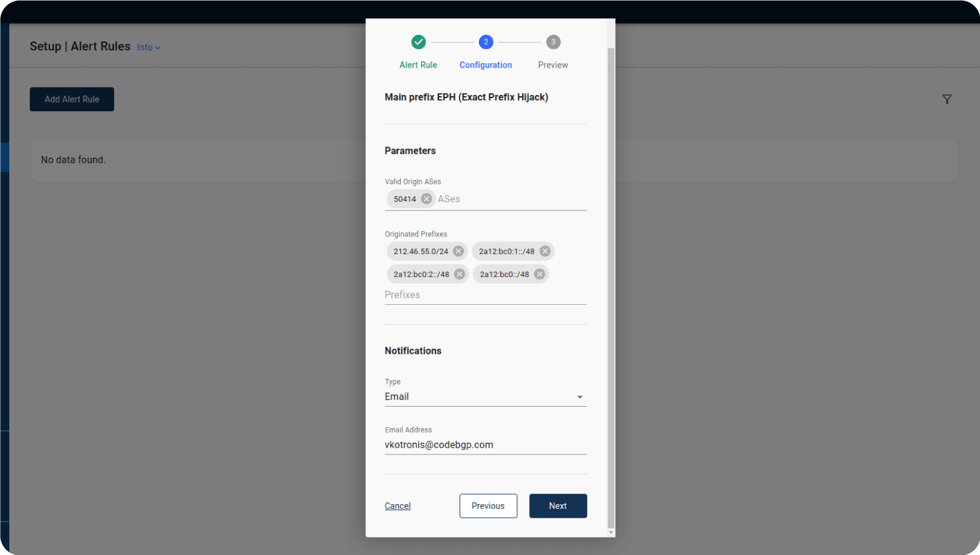This screenshot has width=980, height=555.
Task: Remove the 50414 AS chip
Action: click(426, 199)
